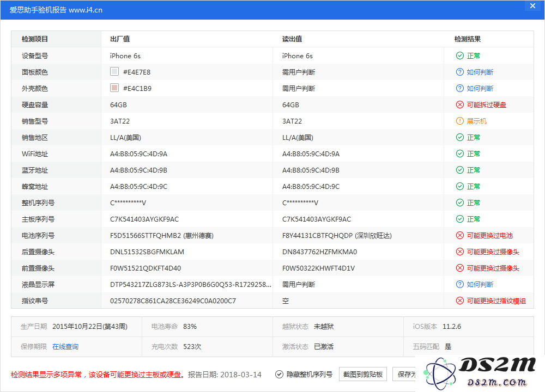Viewport: 545px width, 392px height.
Task: Click fingerprint serial 02570278C861CA28CE36249C0A0200C7
Action: coord(173,301)
